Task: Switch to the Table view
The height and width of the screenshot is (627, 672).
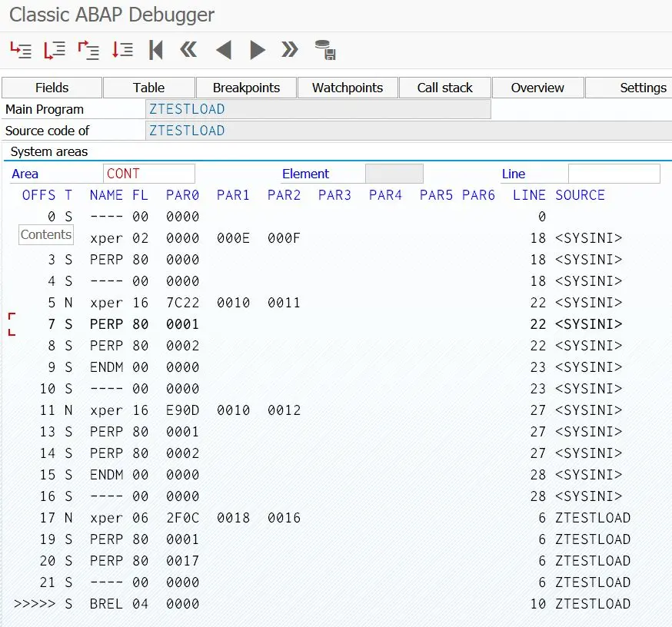Action: (148, 88)
